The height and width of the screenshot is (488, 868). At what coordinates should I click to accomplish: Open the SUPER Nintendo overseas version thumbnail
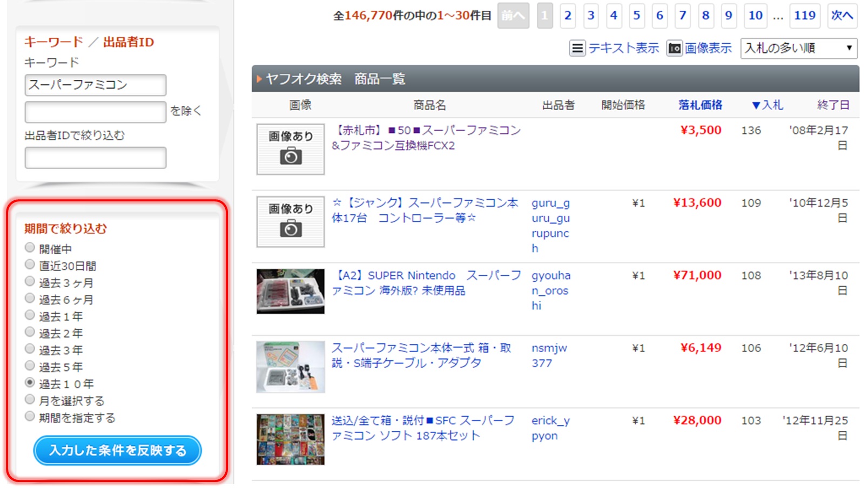[291, 292]
